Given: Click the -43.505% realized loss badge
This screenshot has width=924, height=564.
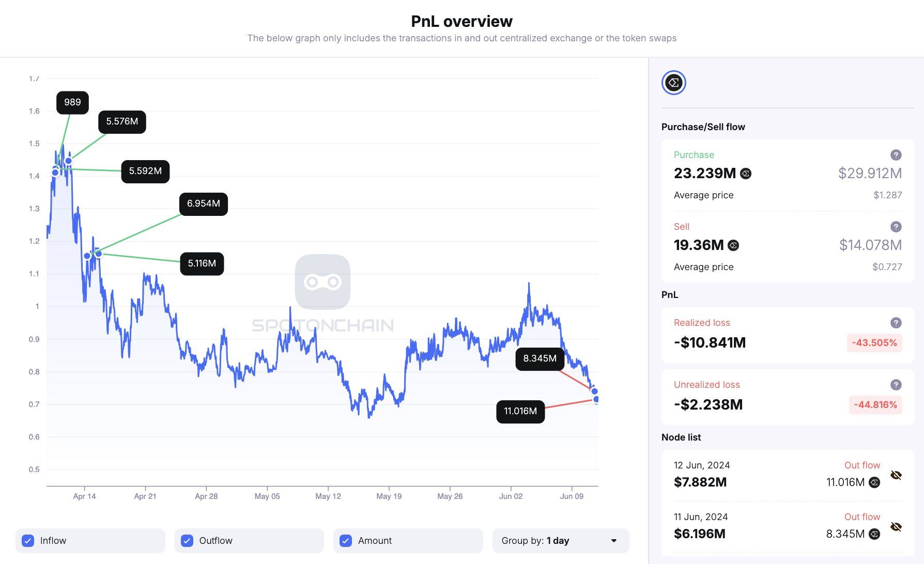Looking at the screenshot, I should (x=874, y=343).
